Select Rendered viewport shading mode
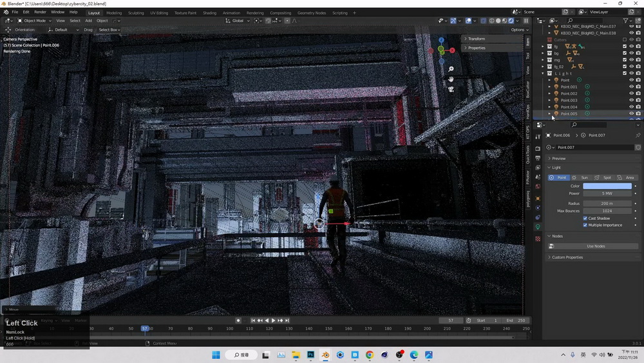644x363 pixels. pos(511,21)
